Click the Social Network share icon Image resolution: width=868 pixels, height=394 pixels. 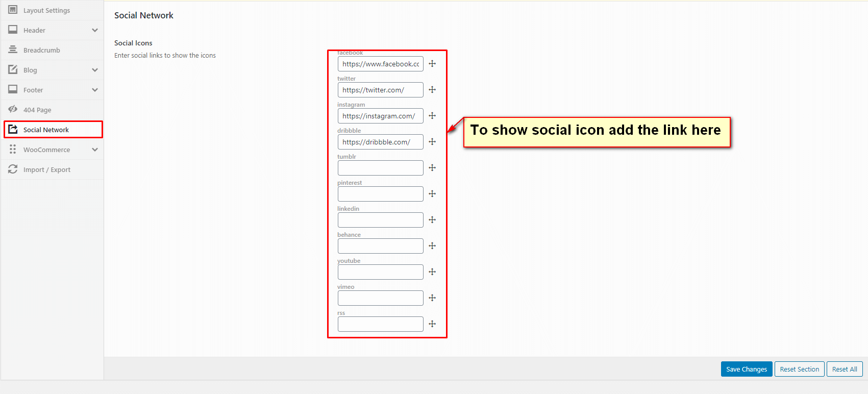pos(13,129)
